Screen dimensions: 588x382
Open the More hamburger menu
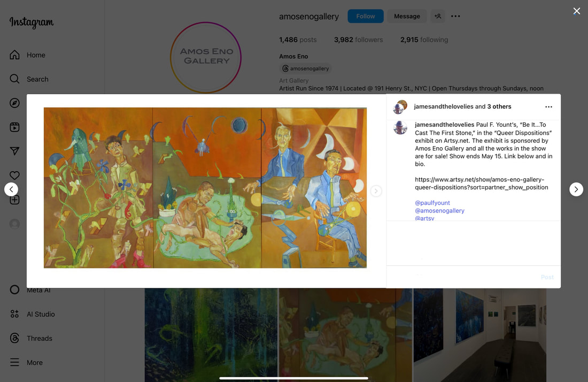point(26,363)
